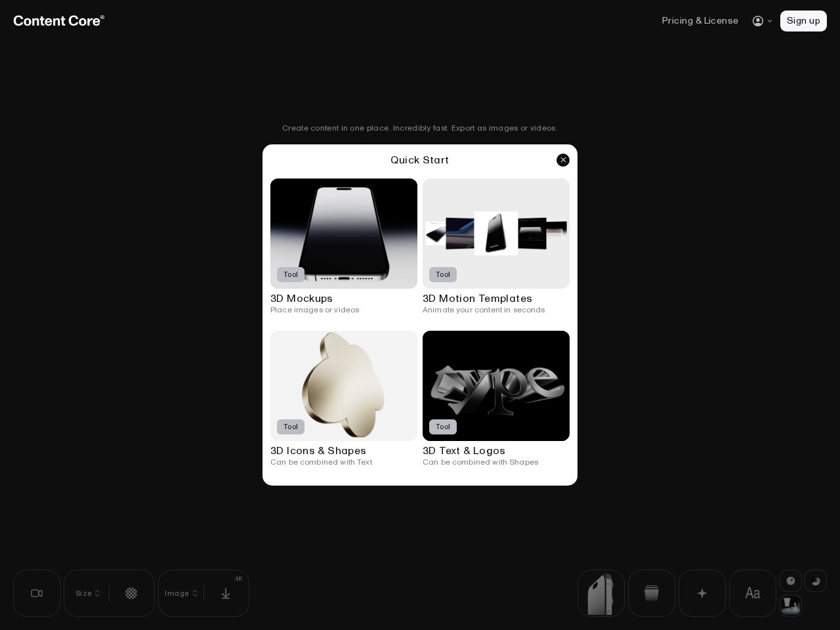Click the Sign up button
Viewport: 840px width, 630px height.
click(x=803, y=21)
